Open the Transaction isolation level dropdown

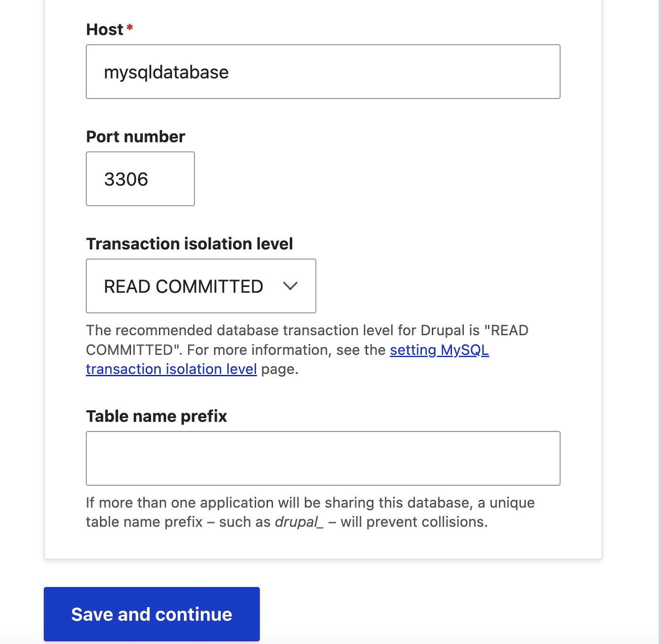point(201,286)
